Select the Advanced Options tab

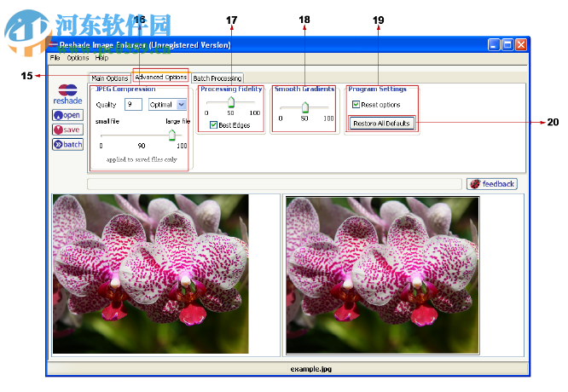click(x=161, y=77)
